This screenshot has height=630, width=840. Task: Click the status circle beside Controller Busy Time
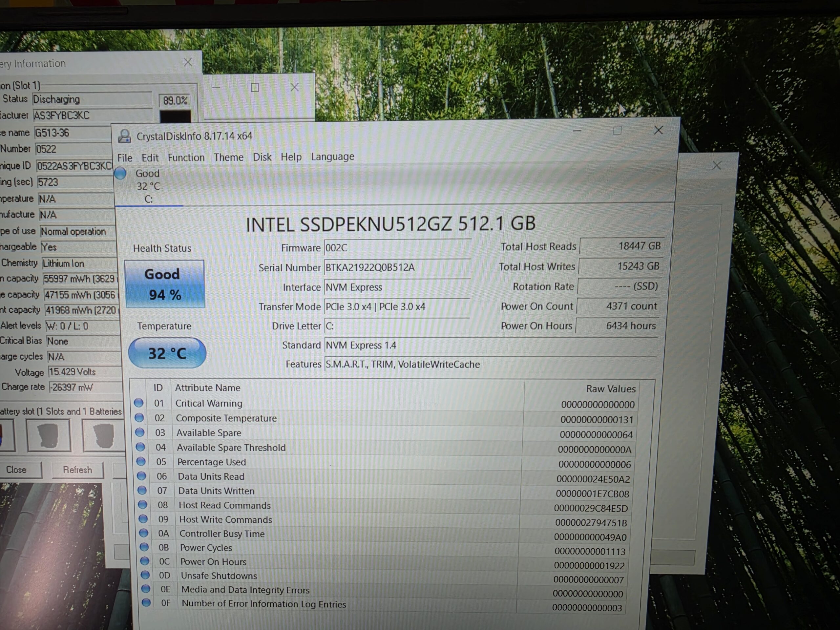[x=143, y=533]
